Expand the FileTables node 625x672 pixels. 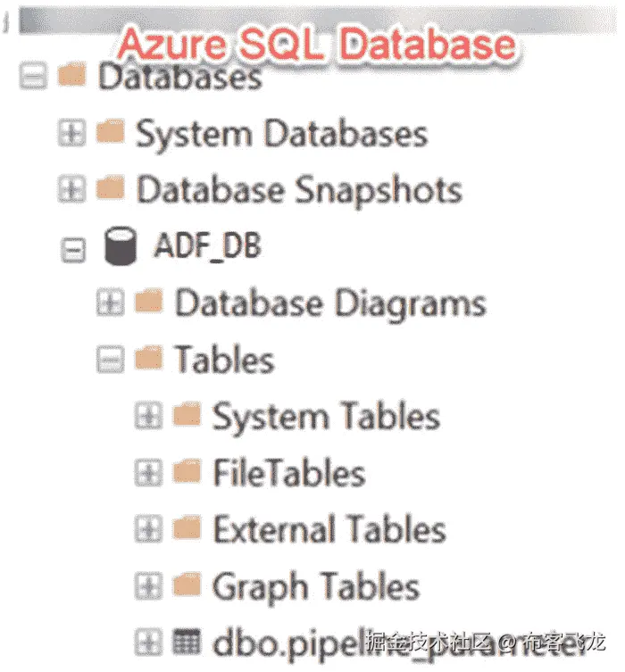click(147, 473)
